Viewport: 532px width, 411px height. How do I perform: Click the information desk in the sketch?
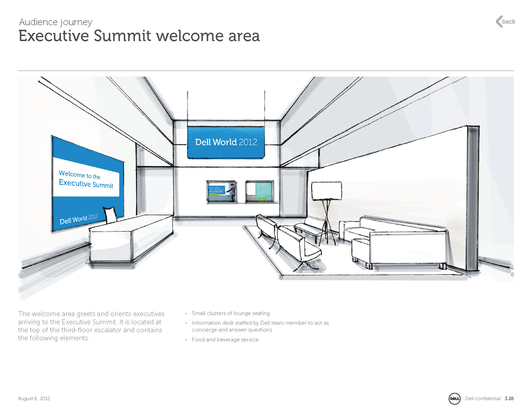coord(131,239)
